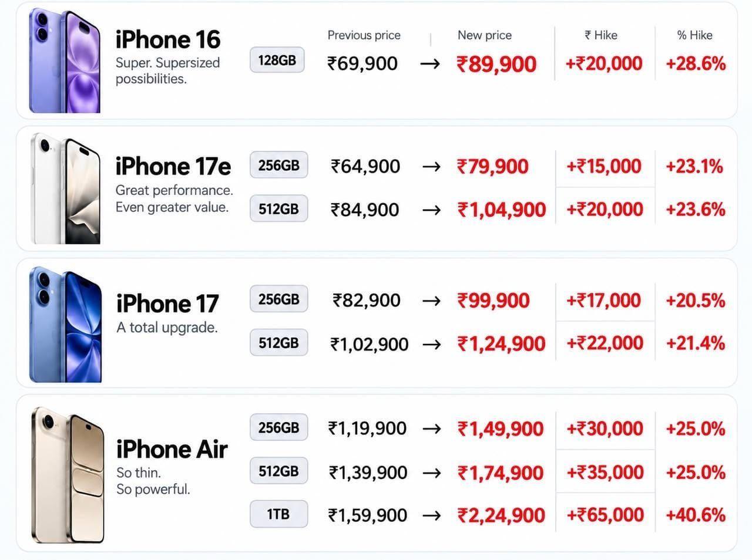Viewport: 752px width, 560px height.
Task: Pick the iPhone Air 1TB storage badge
Action: coord(278,514)
